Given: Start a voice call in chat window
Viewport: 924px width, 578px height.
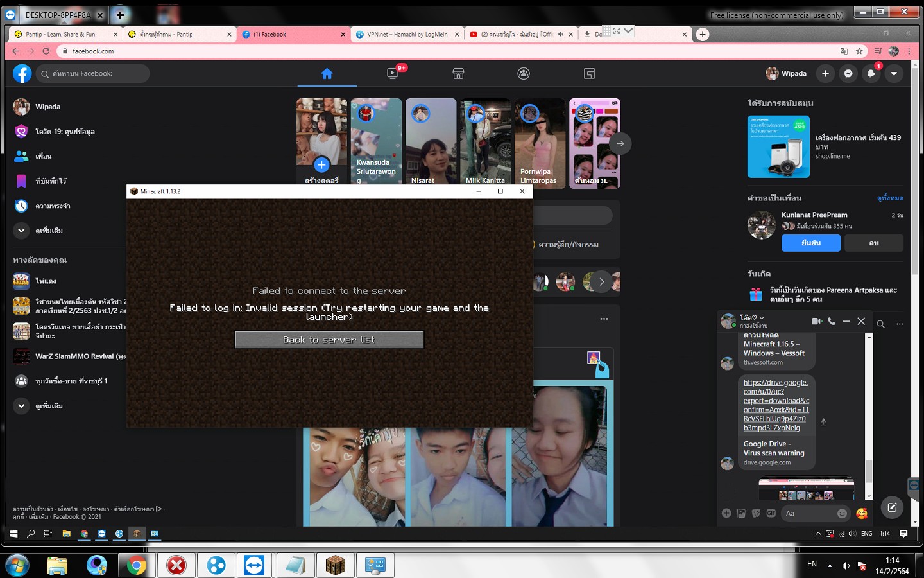Looking at the screenshot, I should click(x=832, y=321).
